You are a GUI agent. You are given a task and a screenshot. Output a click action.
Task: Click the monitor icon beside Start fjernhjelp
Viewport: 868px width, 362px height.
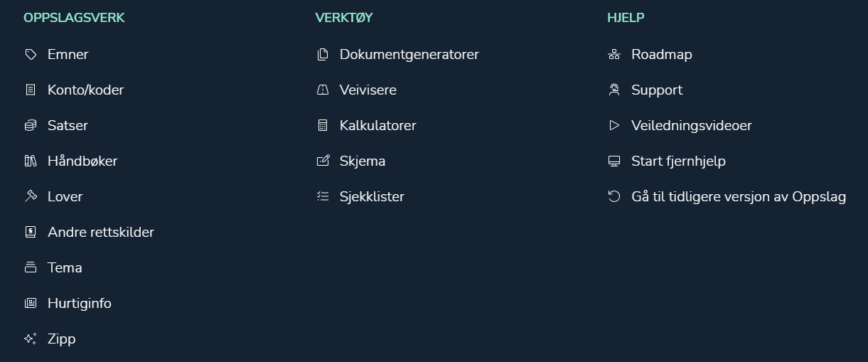[x=614, y=161]
